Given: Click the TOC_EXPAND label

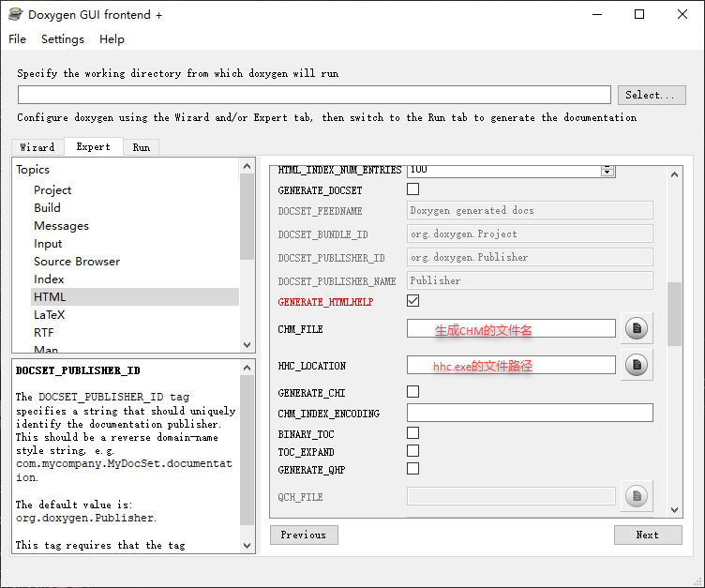Looking at the screenshot, I should click(x=306, y=452).
